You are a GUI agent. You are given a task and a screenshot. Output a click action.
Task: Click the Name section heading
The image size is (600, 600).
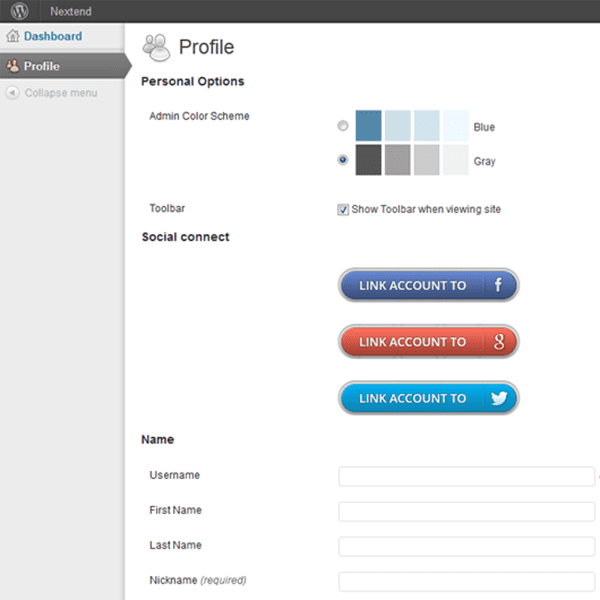click(x=158, y=439)
